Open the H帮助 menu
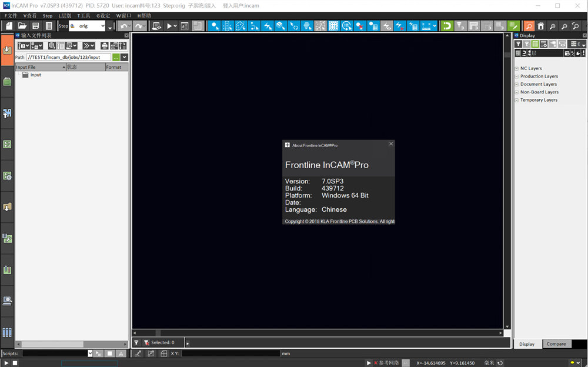The image size is (588, 367). pos(144,16)
